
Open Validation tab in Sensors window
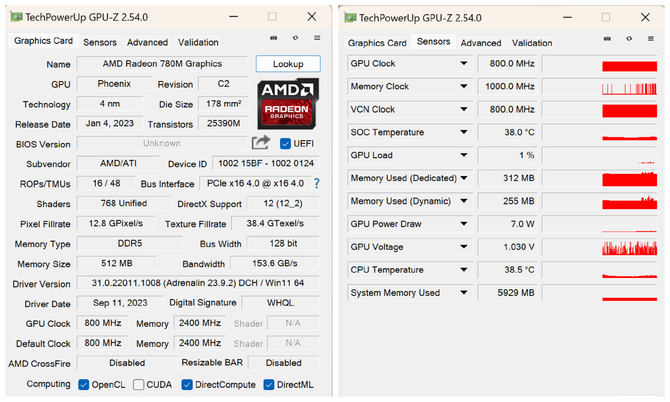[532, 43]
